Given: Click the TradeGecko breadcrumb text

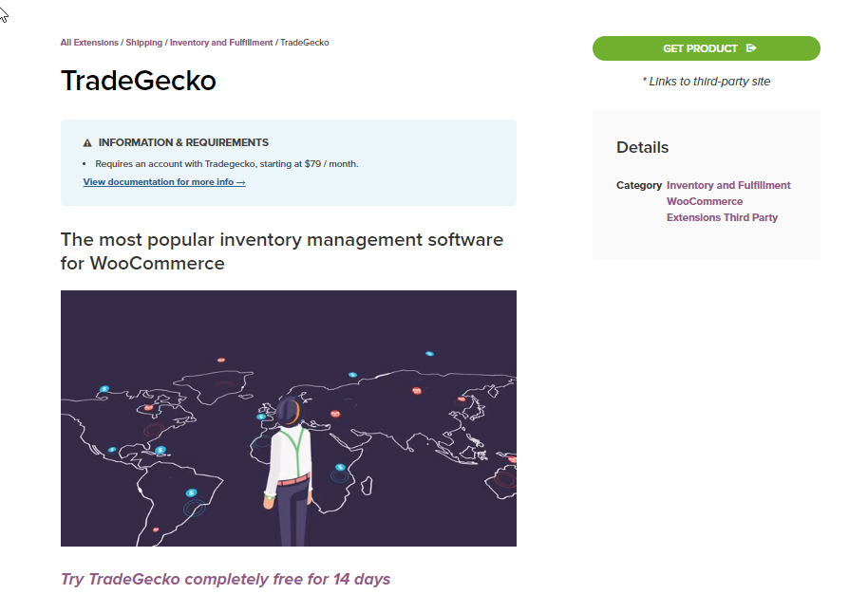Looking at the screenshot, I should pyautogui.click(x=305, y=43).
